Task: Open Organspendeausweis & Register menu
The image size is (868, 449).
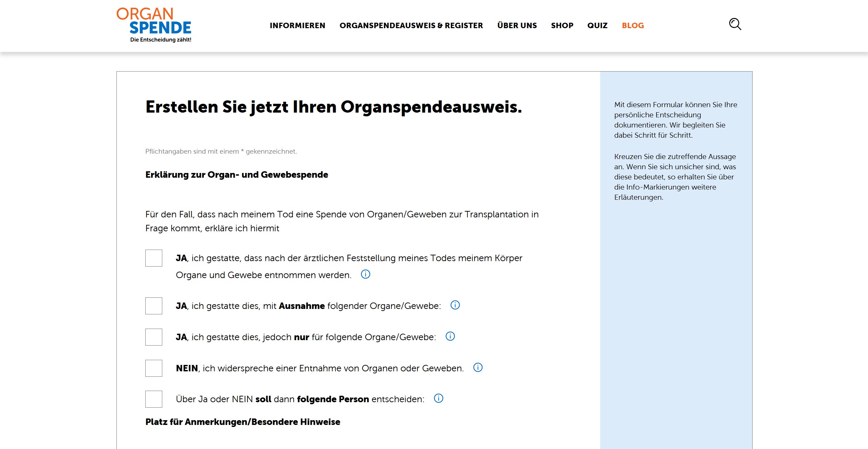Action: point(411,25)
